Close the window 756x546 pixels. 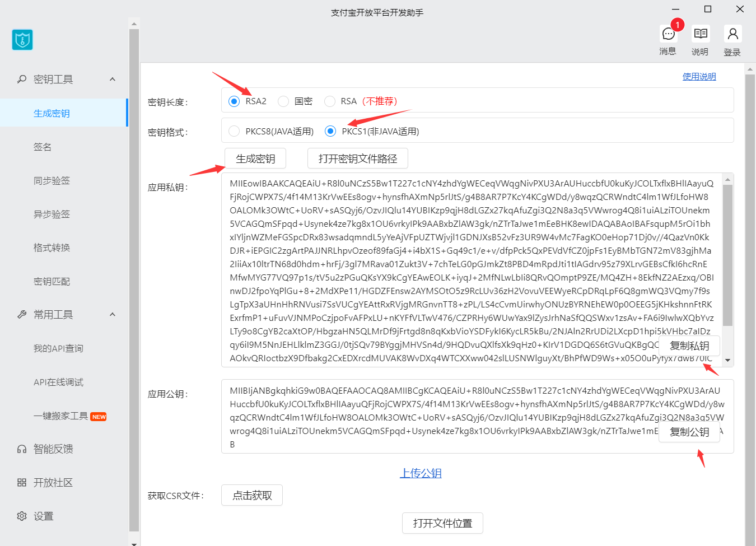coord(740,9)
